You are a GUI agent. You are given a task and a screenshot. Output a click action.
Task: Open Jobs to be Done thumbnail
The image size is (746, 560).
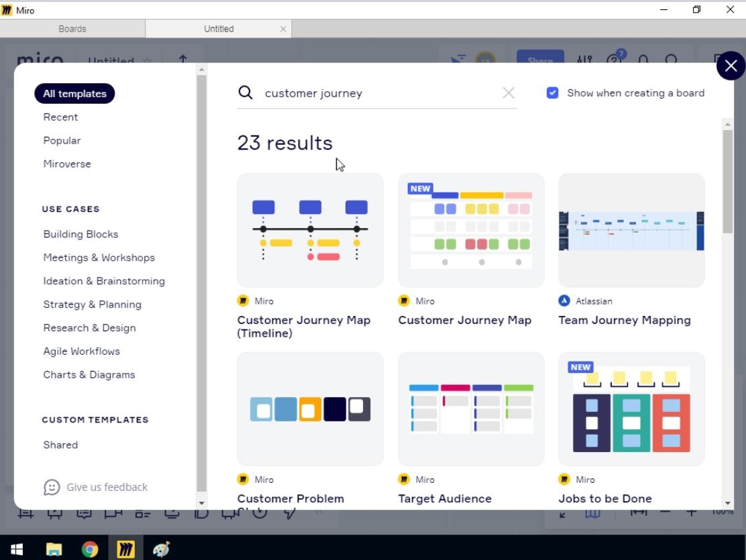pos(631,408)
